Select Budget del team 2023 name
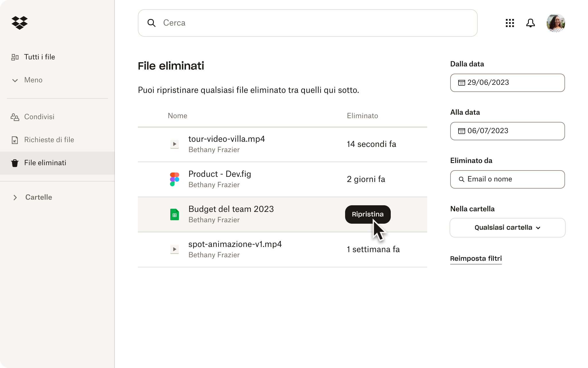 point(231,209)
